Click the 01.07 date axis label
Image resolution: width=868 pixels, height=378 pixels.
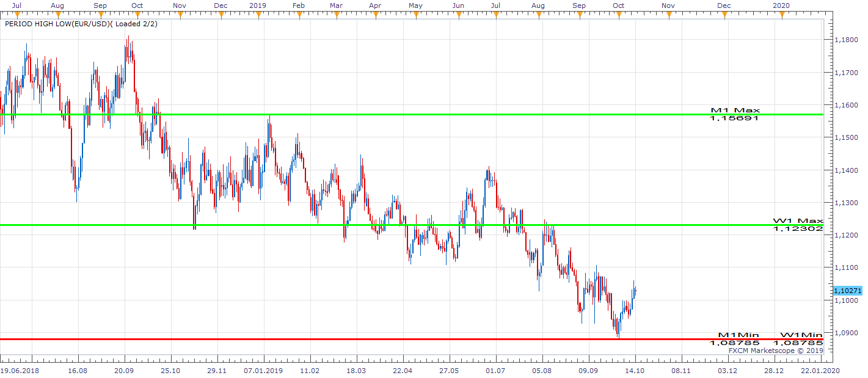pos(495,371)
